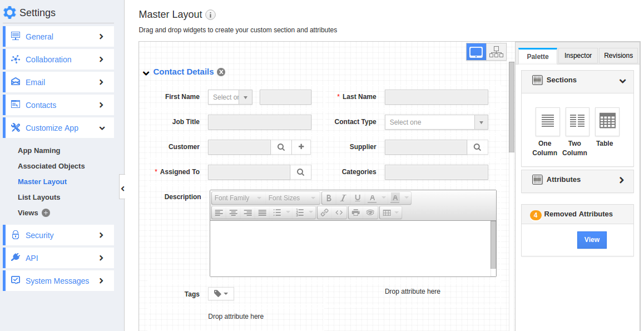Expand the Attributes palette section
Image resolution: width=644 pixels, height=331 pixels.
click(621, 180)
